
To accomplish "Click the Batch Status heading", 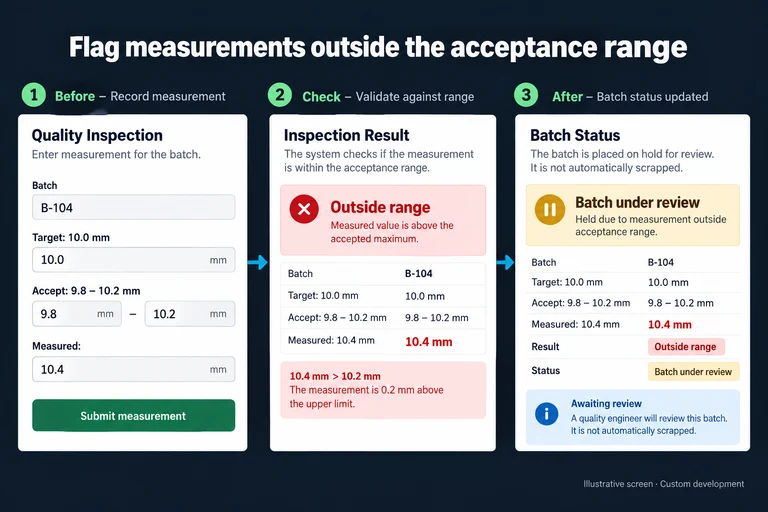I will (x=575, y=135).
